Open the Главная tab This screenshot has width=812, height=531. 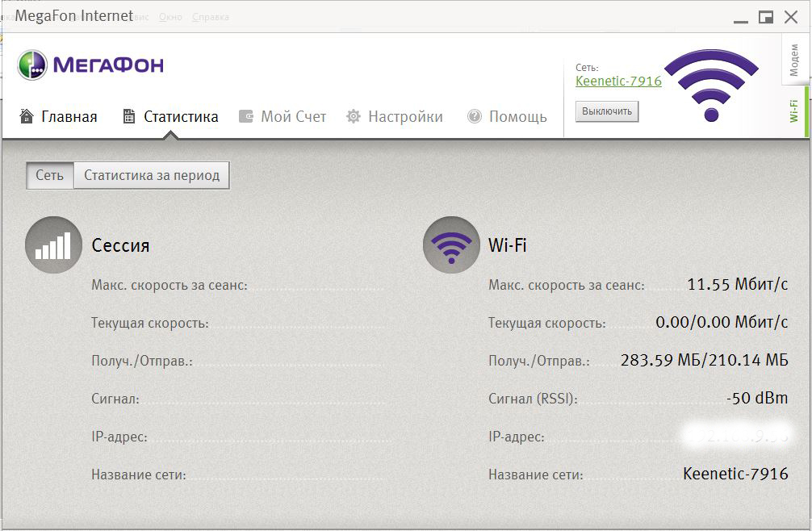point(69,117)
